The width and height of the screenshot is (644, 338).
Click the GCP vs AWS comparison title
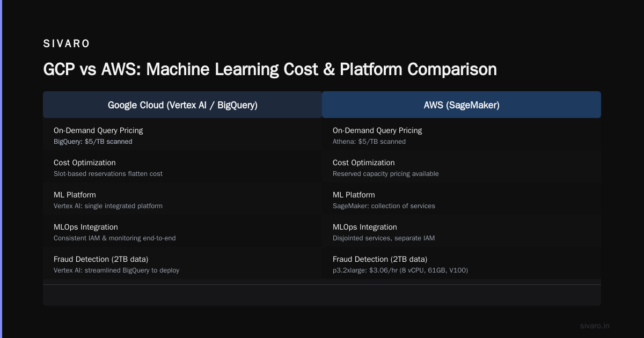click(270, 69)
